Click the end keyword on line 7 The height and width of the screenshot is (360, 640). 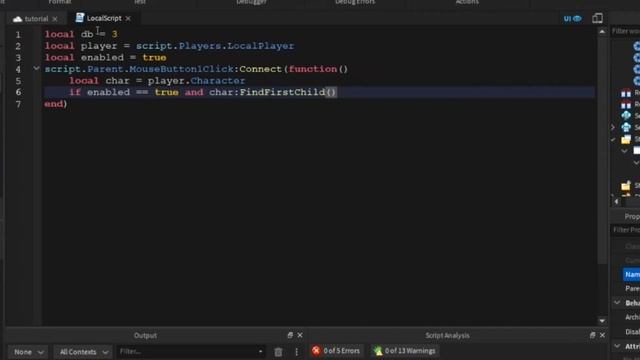click(x=54, y=104)
